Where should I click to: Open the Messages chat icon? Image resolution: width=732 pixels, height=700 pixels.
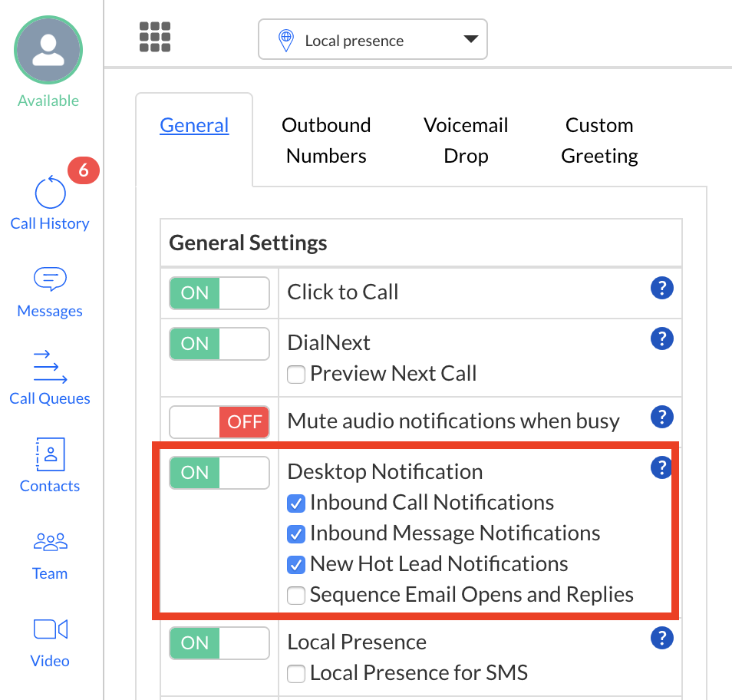pyautogui.click(x=50, y=280)
